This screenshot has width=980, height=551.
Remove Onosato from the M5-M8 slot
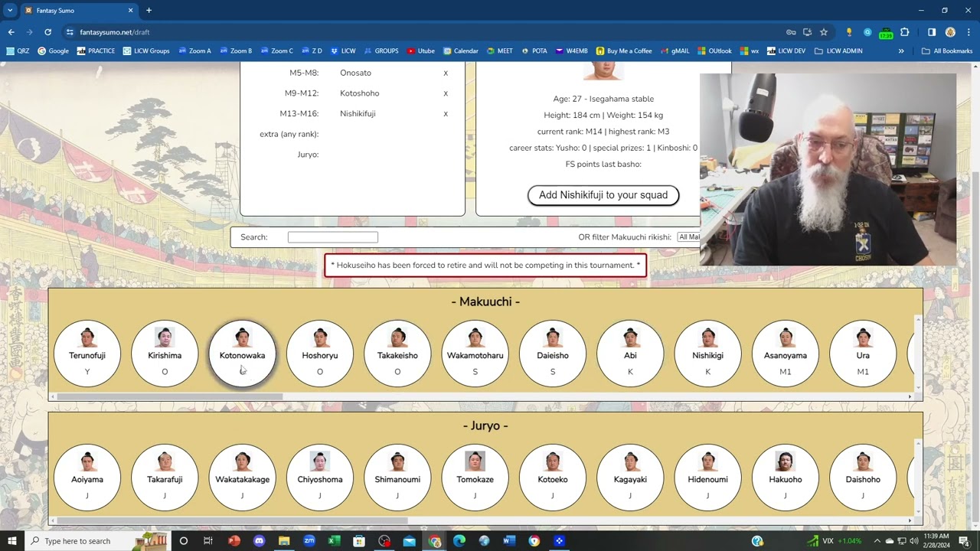tap(446, 73)
